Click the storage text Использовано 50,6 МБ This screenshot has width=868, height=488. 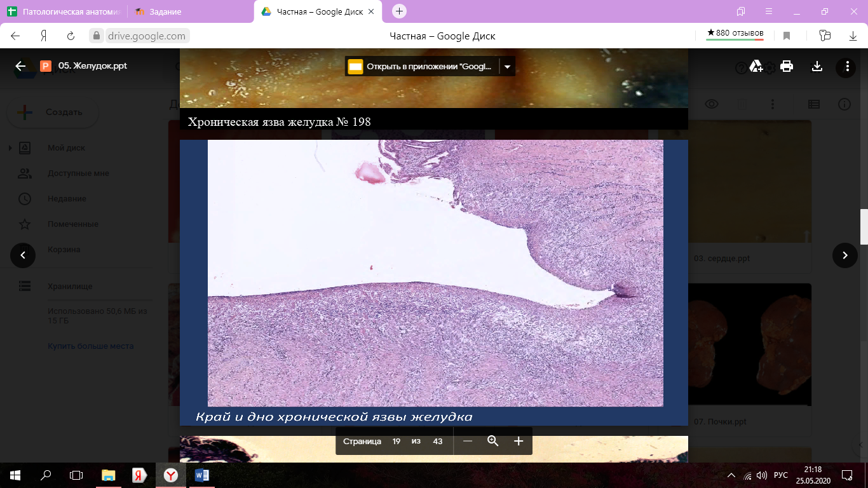pyautogui.click(x=97, y=316)
